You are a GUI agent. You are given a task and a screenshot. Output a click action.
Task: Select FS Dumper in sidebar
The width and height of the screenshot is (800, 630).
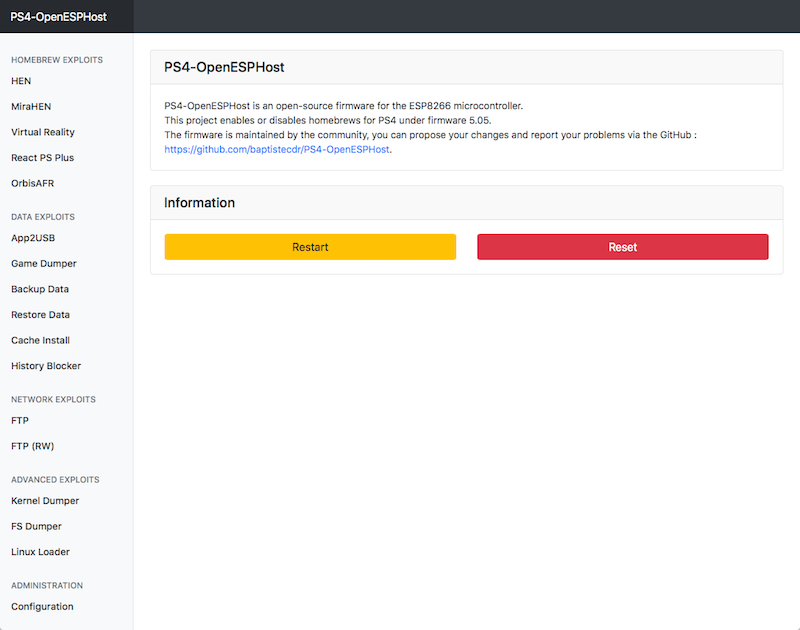point(36,526)
